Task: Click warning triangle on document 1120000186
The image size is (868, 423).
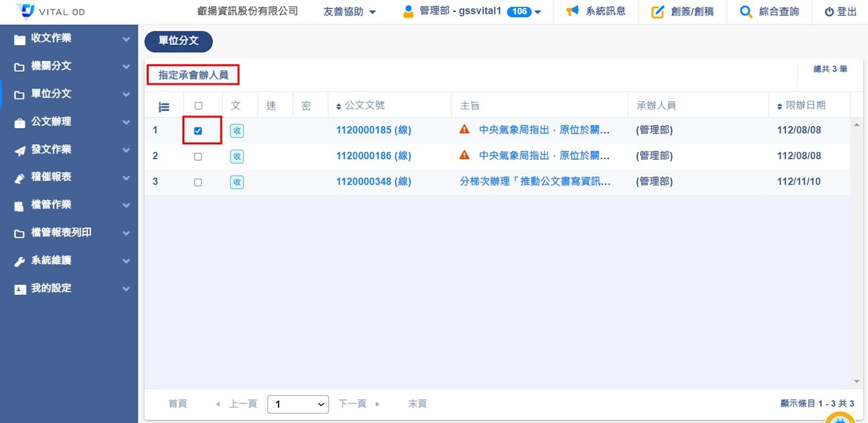Action: 464,156
